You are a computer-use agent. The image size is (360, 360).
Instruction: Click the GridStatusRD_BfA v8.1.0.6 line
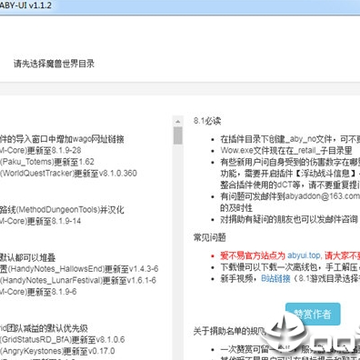click(62, 339)
